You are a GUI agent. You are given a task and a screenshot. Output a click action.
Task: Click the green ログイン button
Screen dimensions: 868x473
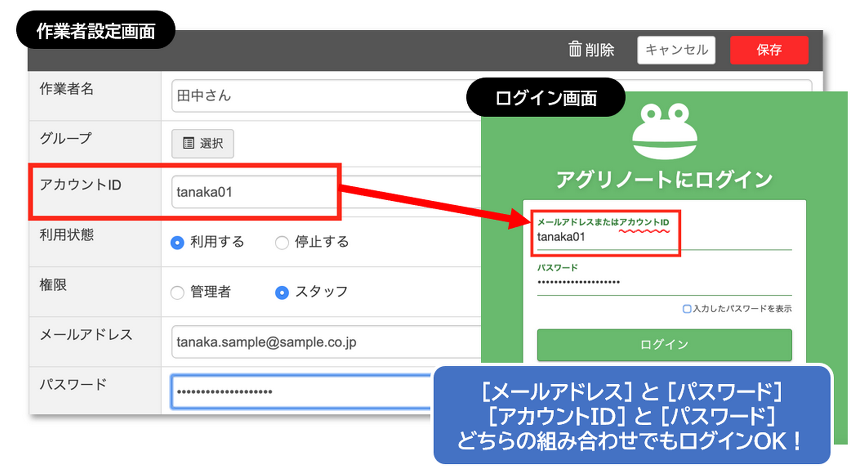coord(664,345)
